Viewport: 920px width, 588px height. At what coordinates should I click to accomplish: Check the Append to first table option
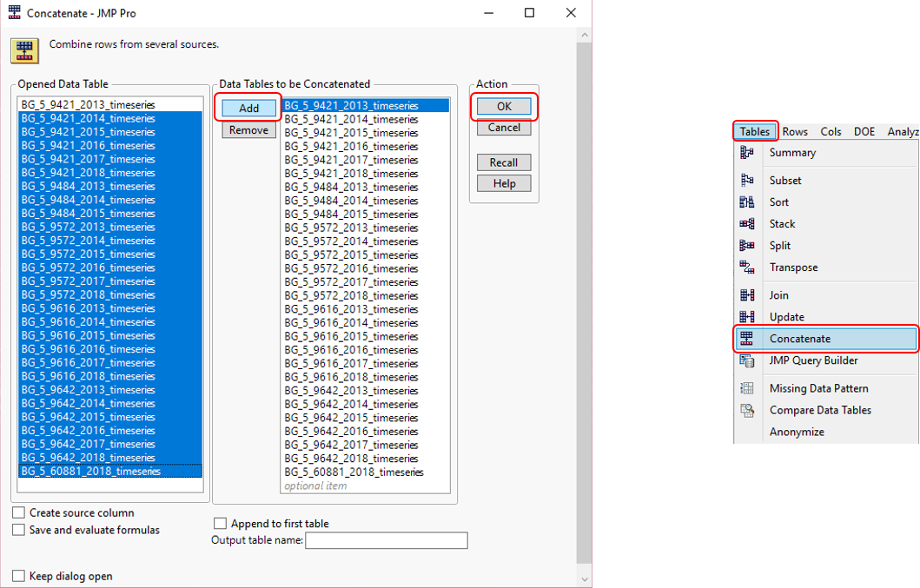coord(220,524)
